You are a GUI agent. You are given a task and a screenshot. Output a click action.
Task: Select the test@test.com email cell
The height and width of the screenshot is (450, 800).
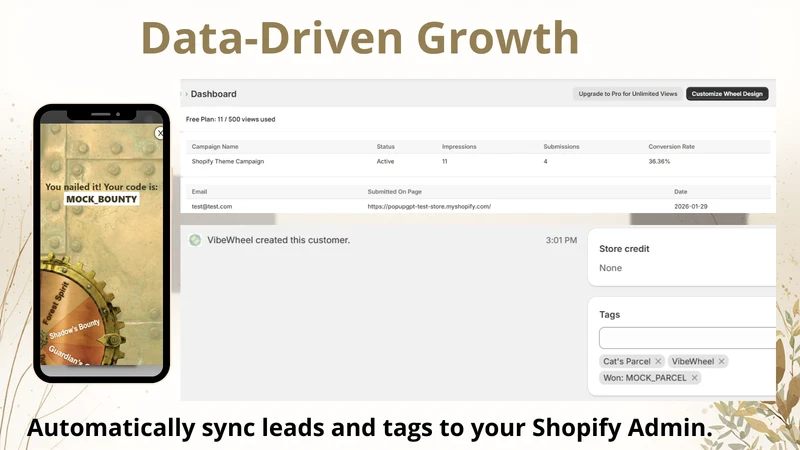[x=212, y=207]
